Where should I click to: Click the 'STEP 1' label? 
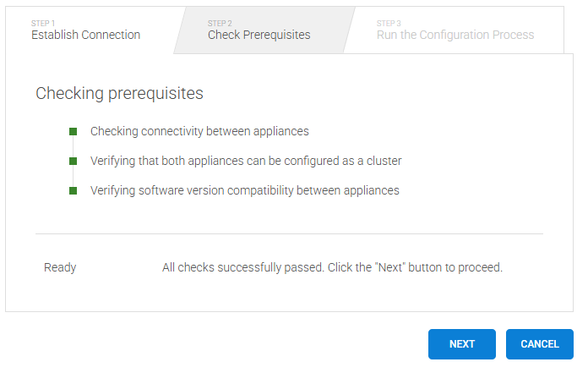[43, 23]
